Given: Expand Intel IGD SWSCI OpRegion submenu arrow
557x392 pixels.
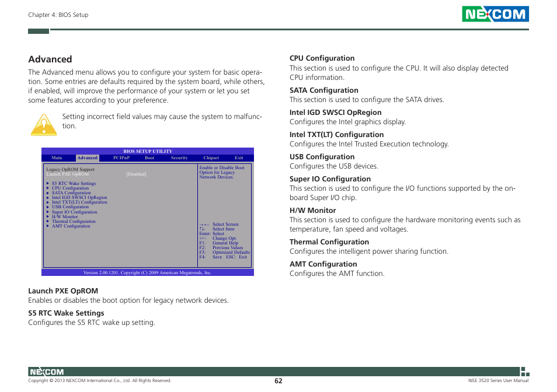Looking at the screenshot, I should click(x=48, y=197).
